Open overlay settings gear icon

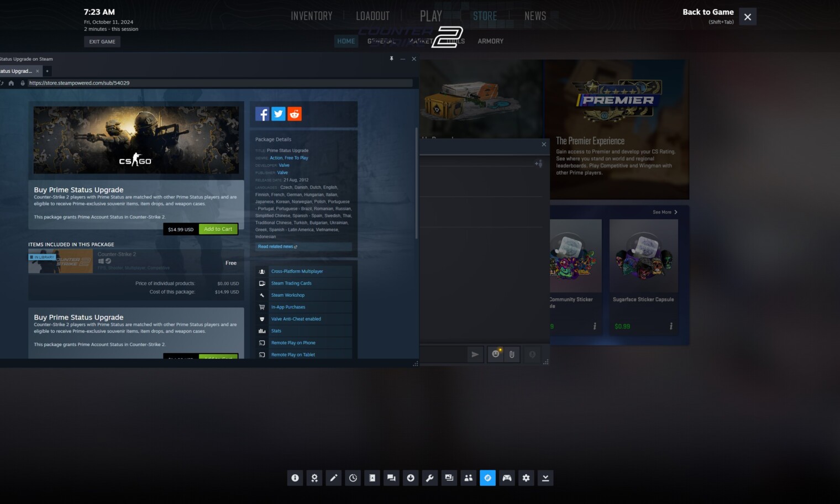[x=526, y=478]
